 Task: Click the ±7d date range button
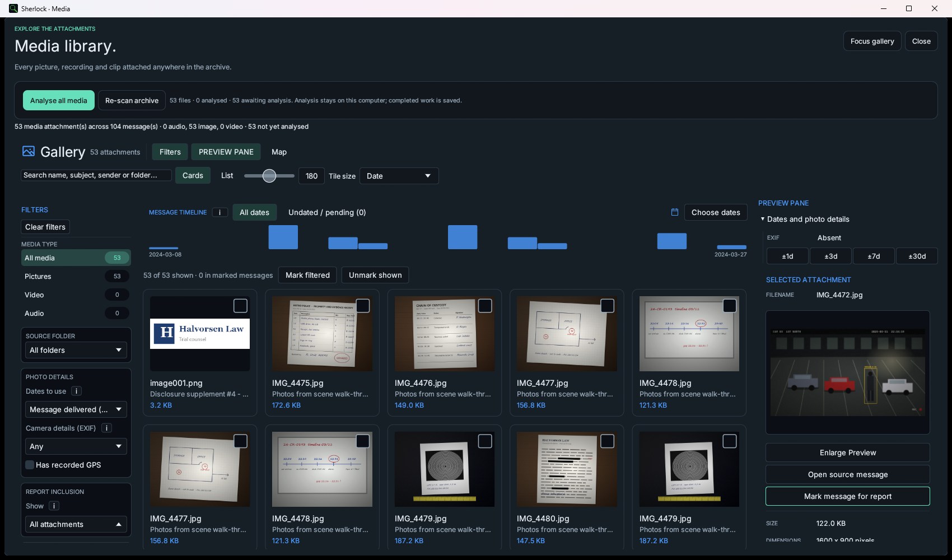pos(874,256)
